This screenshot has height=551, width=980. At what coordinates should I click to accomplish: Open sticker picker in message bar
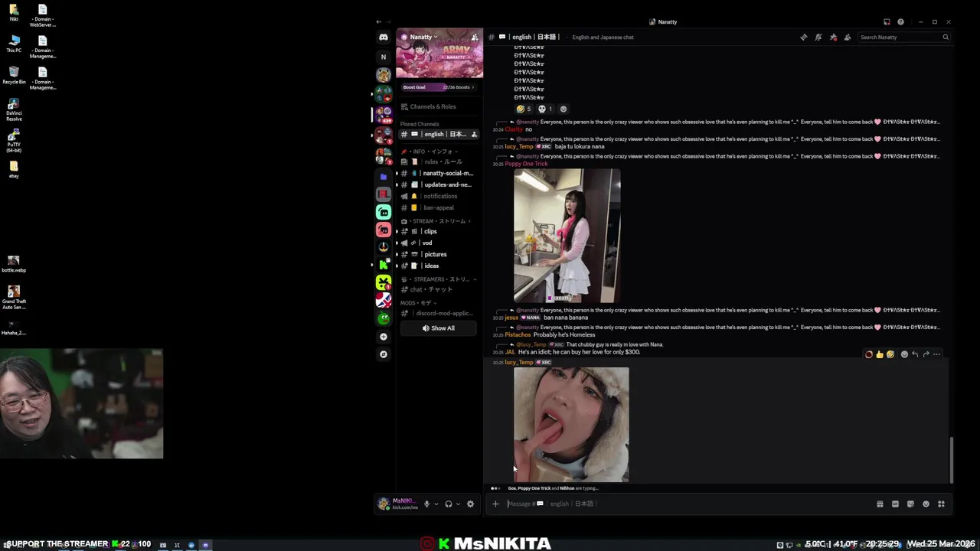point(910,504)
